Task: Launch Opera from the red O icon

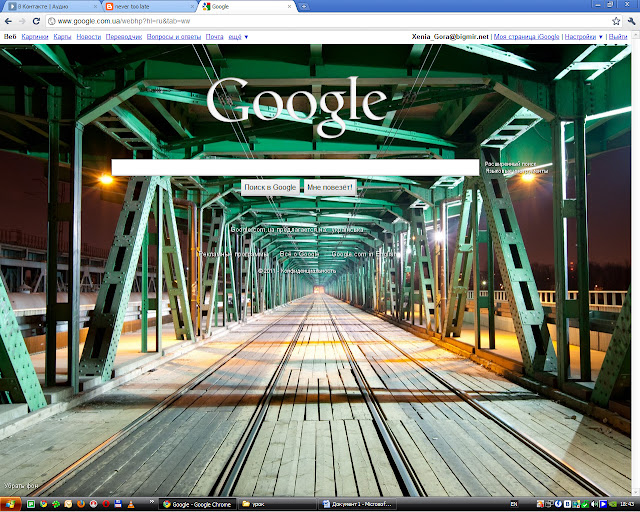Action: point(106,504)
